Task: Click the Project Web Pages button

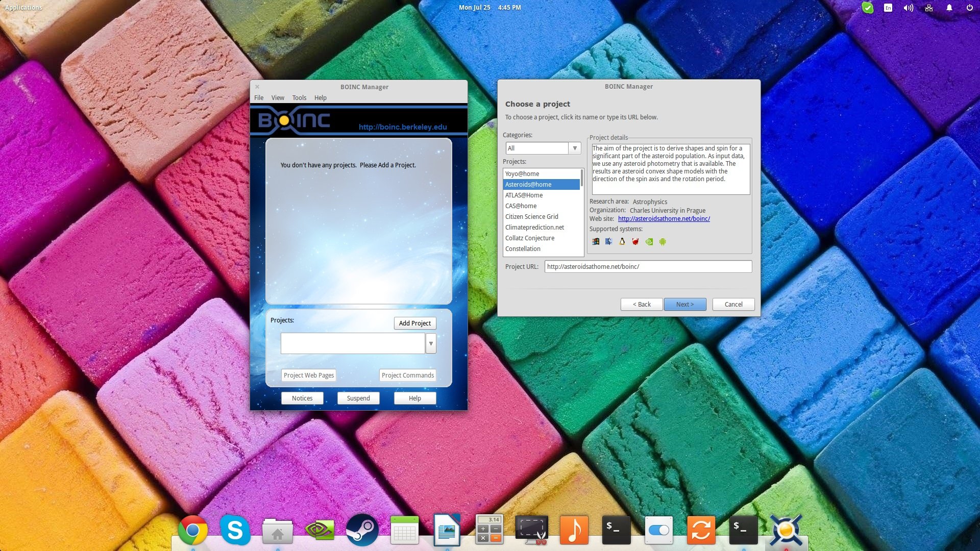Action: click(309, 375)
